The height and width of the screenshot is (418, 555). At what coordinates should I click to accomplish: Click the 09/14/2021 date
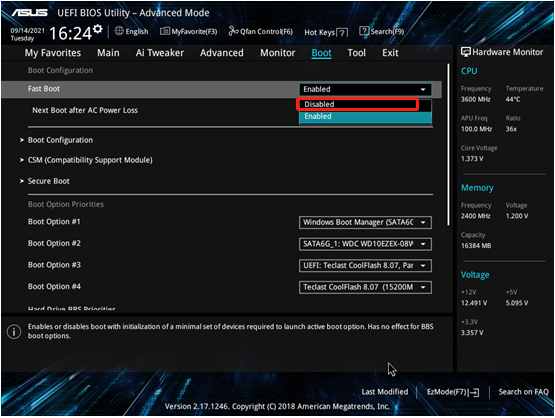[28, 30]
